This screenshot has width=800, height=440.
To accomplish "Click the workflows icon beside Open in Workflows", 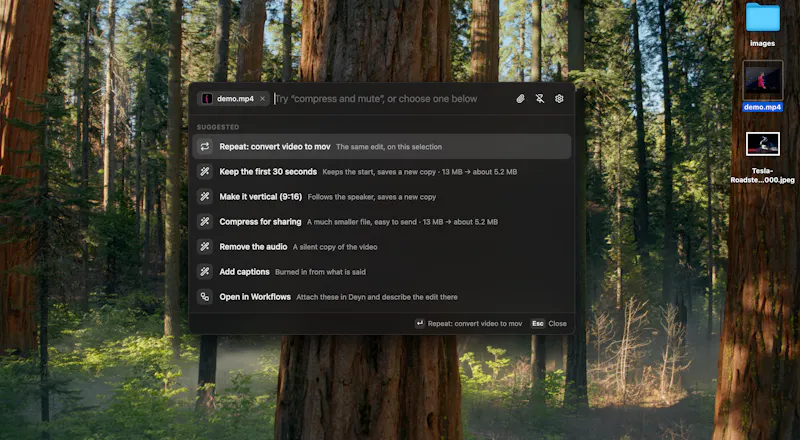I will coord(205,297).
